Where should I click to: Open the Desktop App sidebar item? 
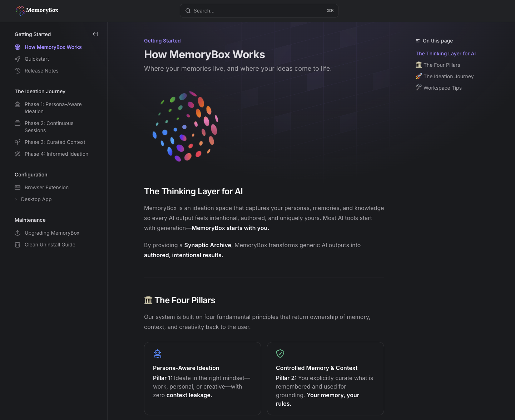pos(36,199)
